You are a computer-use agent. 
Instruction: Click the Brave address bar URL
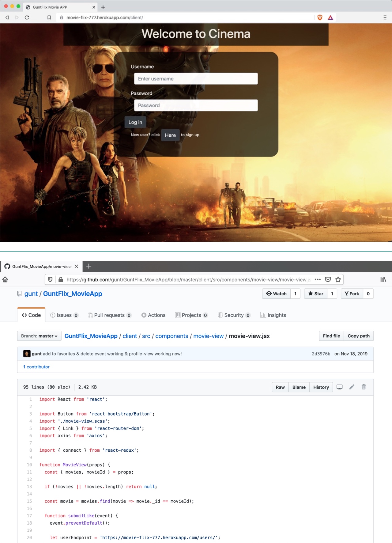[105, 17]
